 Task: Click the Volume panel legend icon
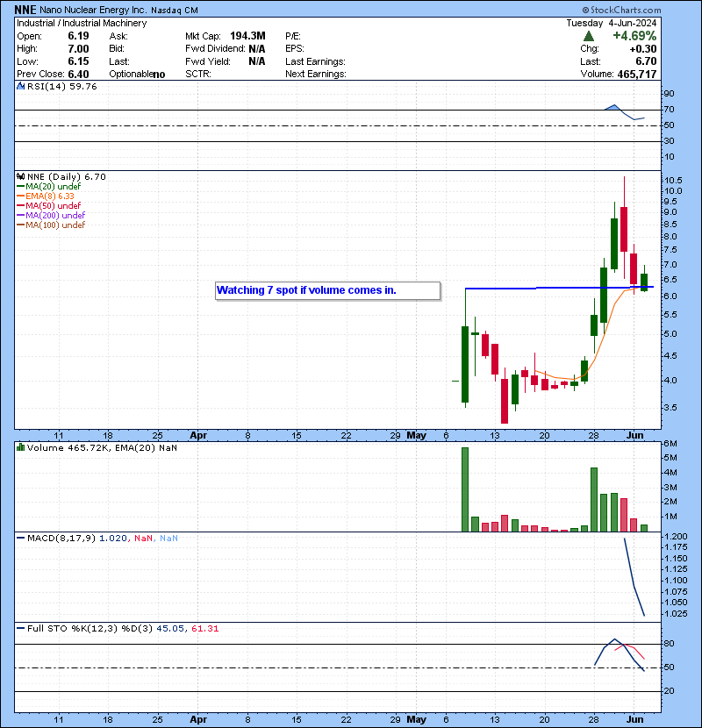click(20, 447)
